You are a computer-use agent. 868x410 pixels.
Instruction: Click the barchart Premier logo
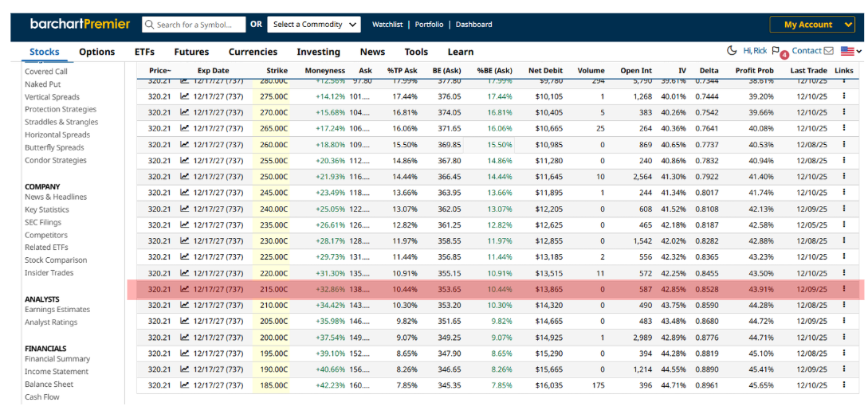[80, 24]
